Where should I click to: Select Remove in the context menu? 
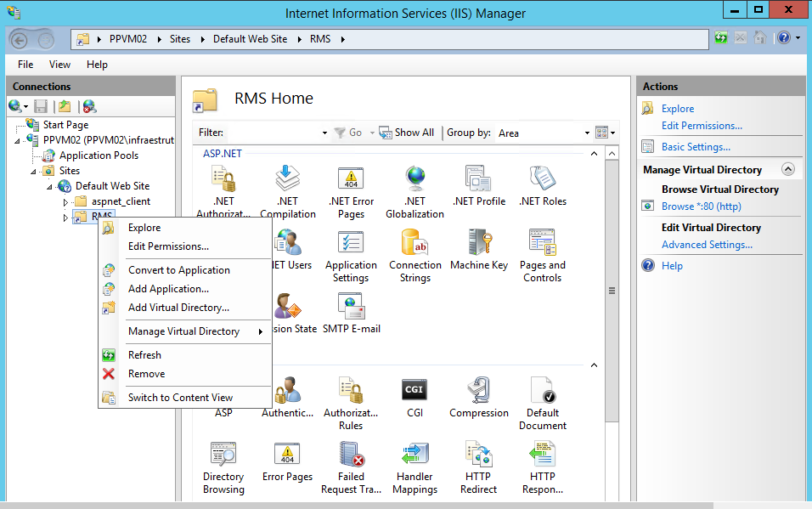(185, 374)
